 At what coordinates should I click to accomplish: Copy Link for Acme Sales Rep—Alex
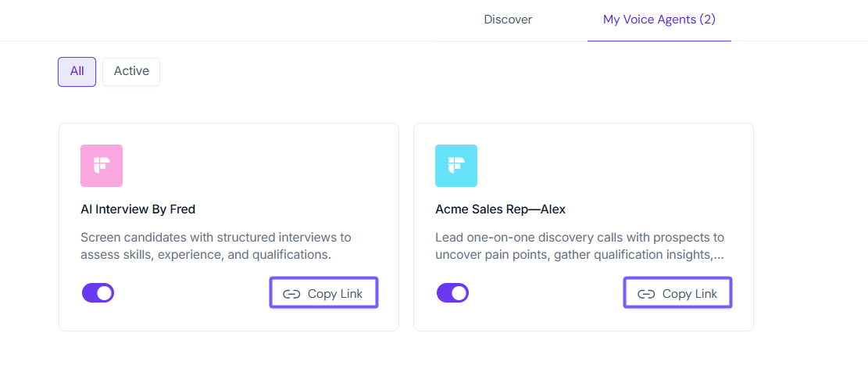tap(679, 294)
